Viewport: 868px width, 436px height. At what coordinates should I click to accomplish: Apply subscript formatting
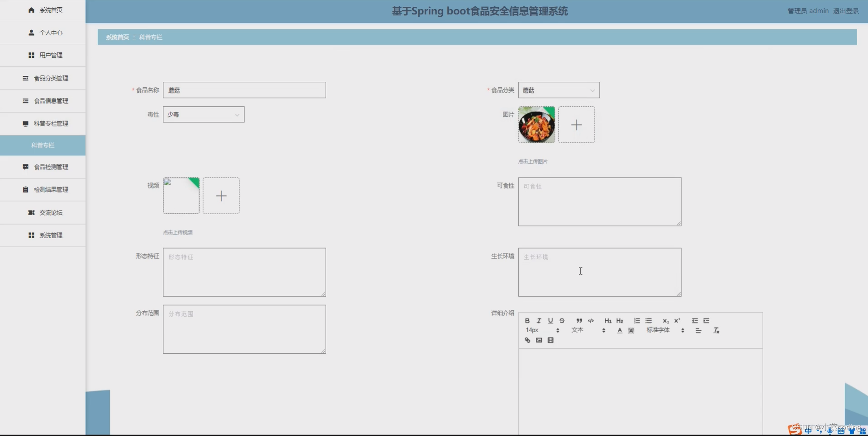click(666, 321)
